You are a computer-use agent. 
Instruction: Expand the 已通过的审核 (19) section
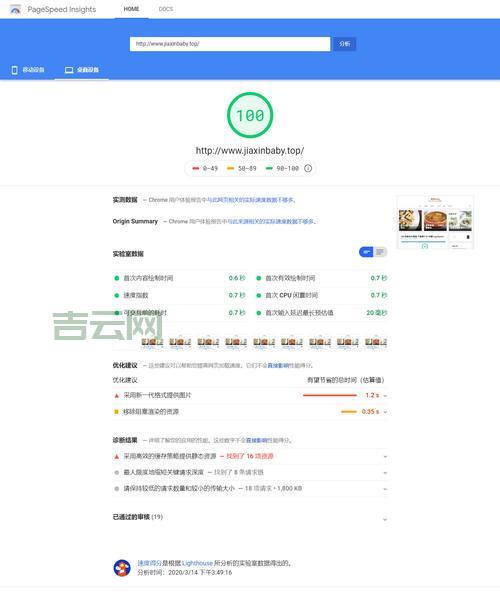(x=250, y=517)
